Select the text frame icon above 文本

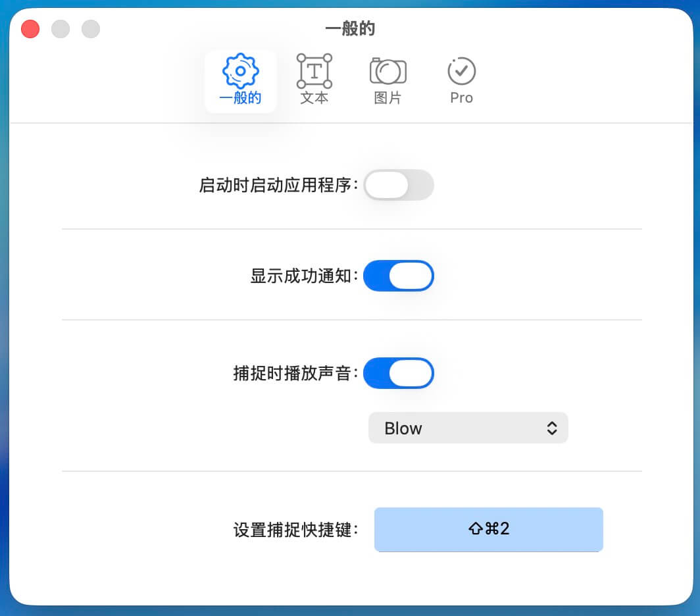tap(314, 70)
